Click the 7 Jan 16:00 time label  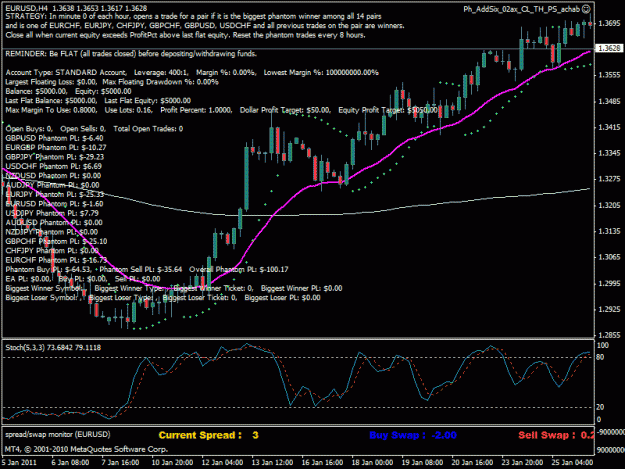pyautogui.click(x=120, y=463)
